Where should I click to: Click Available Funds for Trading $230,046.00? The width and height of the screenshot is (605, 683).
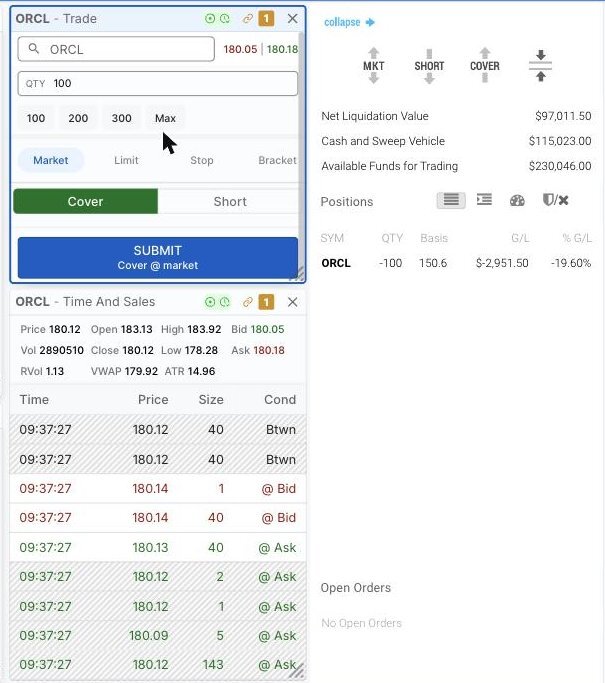(x=560, y=166)
